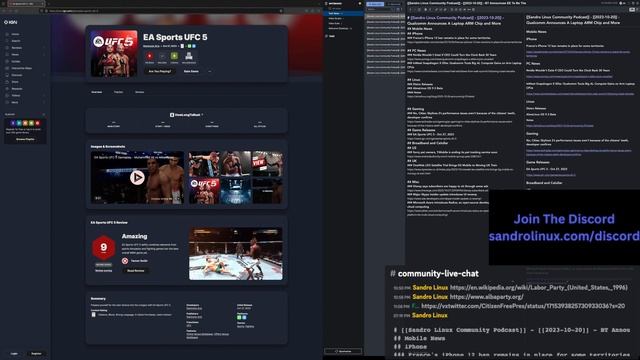The image size is (640, 360).
Task: Expand the HowLongToBeat dropdown arrow
Action: (202, 115)
